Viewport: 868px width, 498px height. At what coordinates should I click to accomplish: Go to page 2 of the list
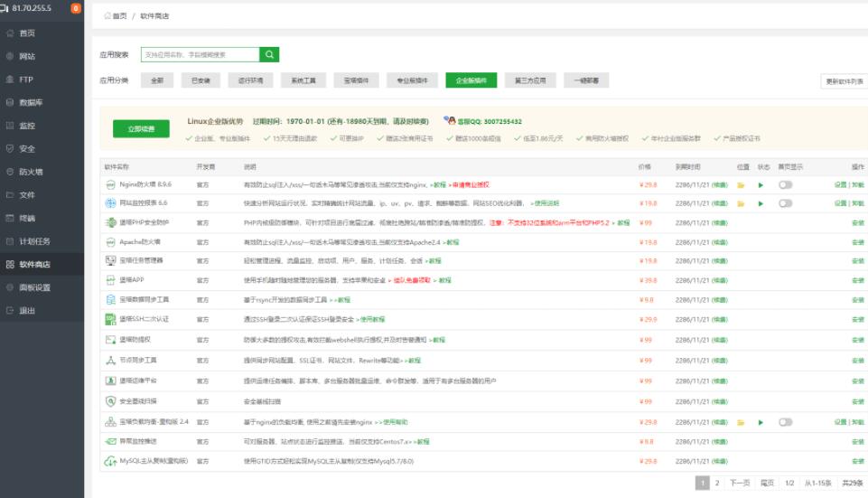pos(717,483)
